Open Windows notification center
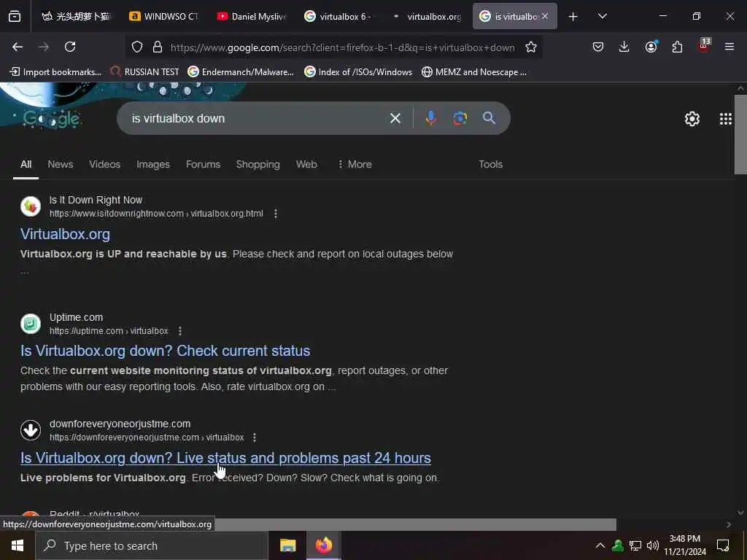This screenshot has height=560, width=747. pos(723,545)
